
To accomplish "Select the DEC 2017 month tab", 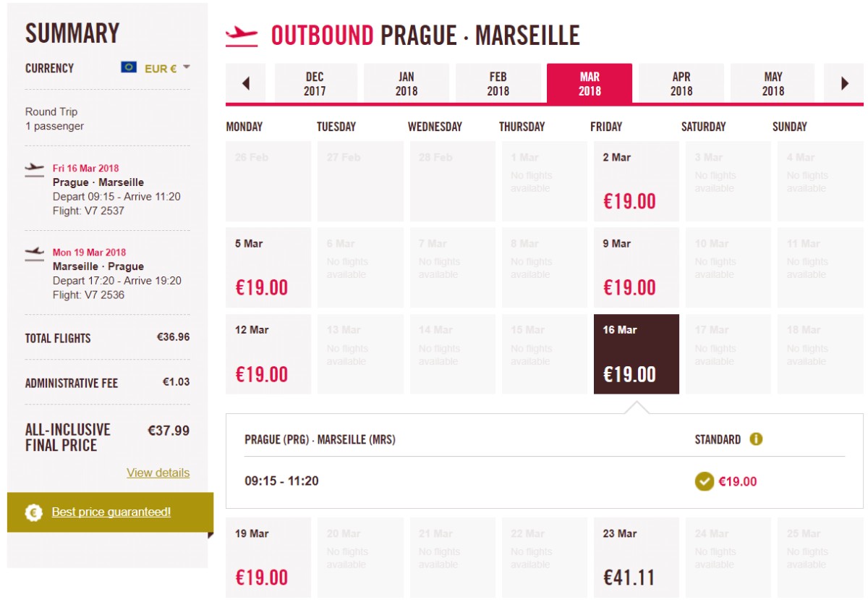I will (315, 83).
